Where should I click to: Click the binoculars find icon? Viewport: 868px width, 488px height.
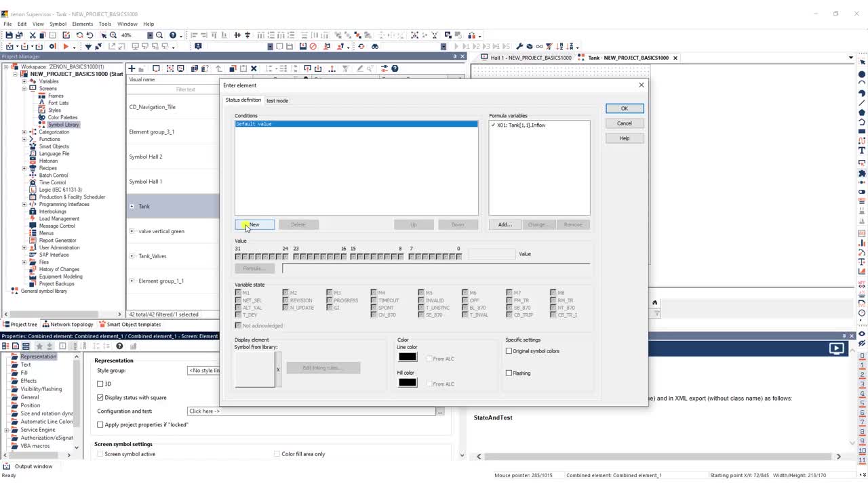pos(374,47)
